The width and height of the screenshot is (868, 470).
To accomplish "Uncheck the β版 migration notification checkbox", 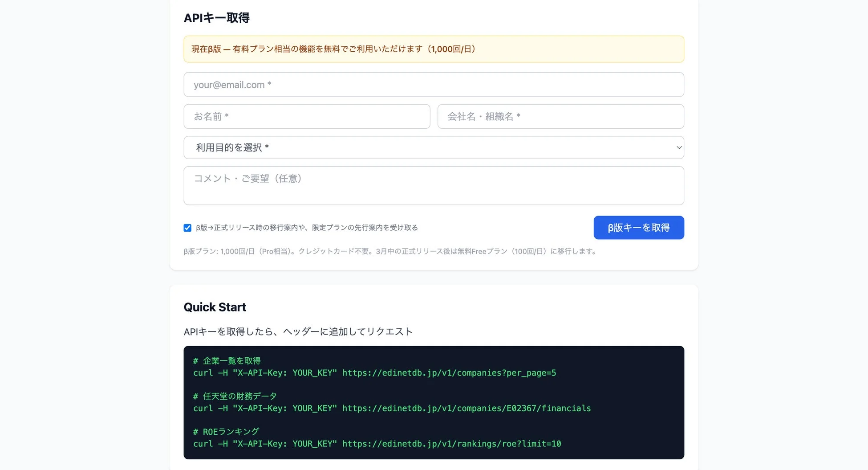I will (x=187, y=227).
